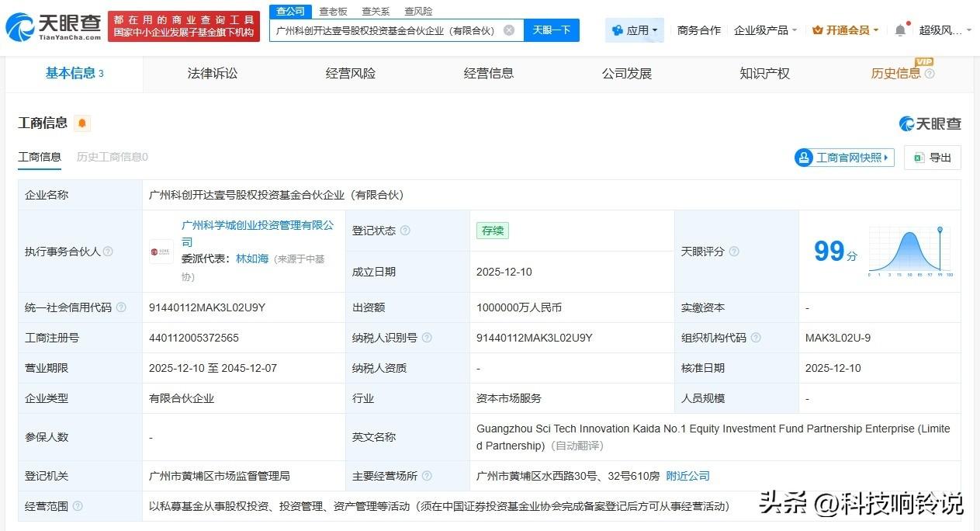Click the question icon next to 天眼评分
The width and height of the screenshot is (980, 531).
(734, 252)
